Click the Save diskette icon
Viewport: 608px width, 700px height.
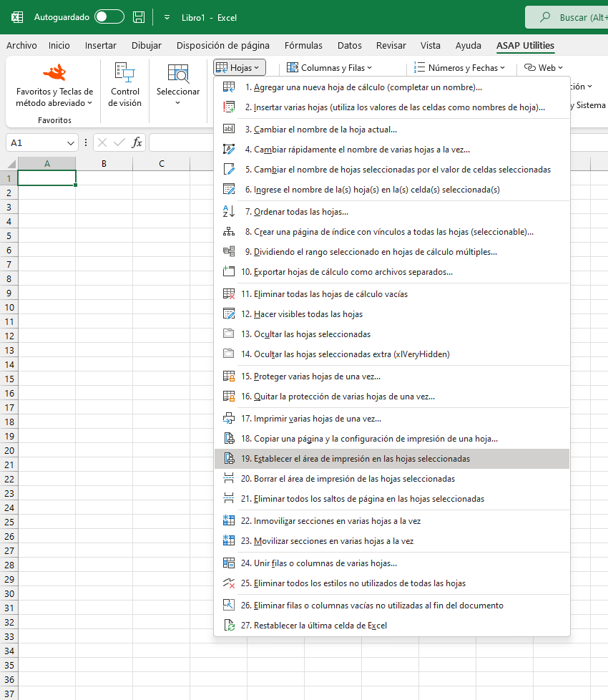click(x=139, y=17)
